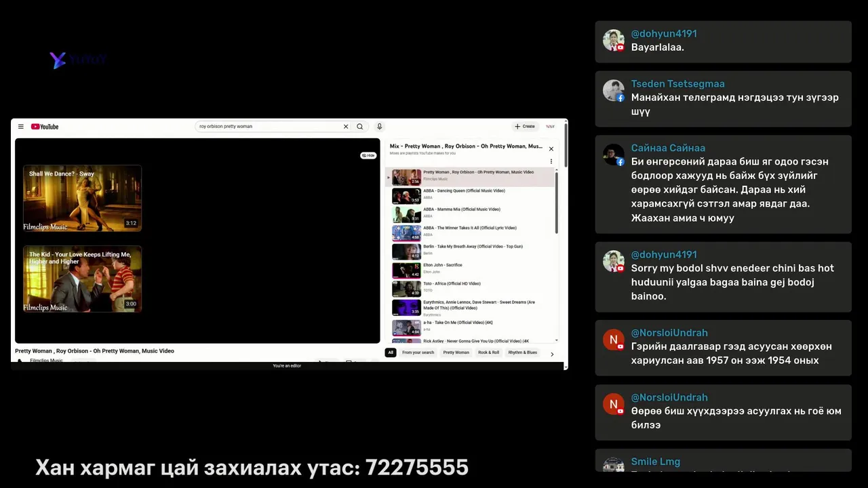Screen dimensions: 868x488
Task: Click the Mix playlist scrollbar
Action: pyautogui.click(x=557, y=203)
